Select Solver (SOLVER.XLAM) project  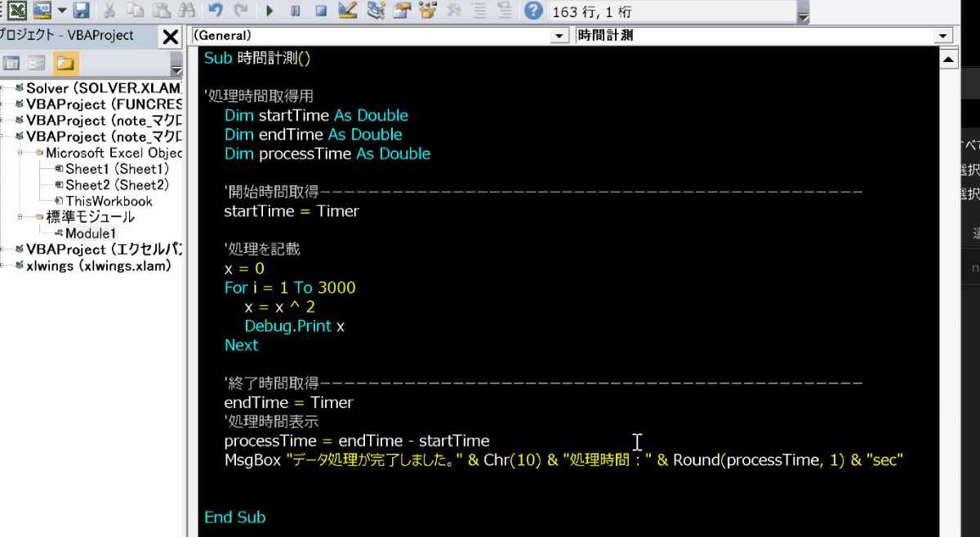click(x=104, y=88)
